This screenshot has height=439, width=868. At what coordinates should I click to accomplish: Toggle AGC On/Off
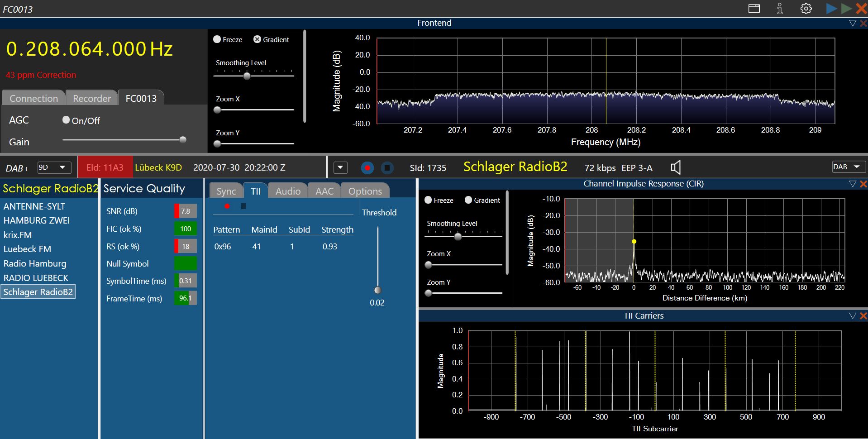[x=66, y=120]
